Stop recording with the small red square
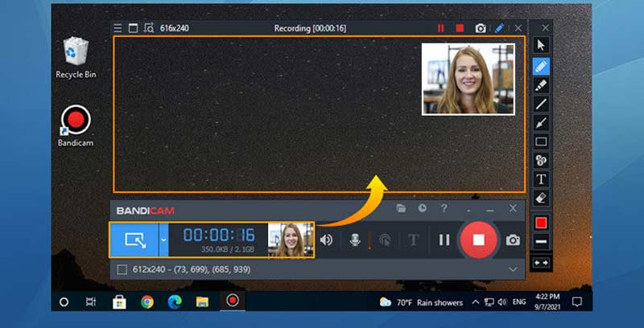Viewport: 644px width, 328px height. (x=460, y=28)
